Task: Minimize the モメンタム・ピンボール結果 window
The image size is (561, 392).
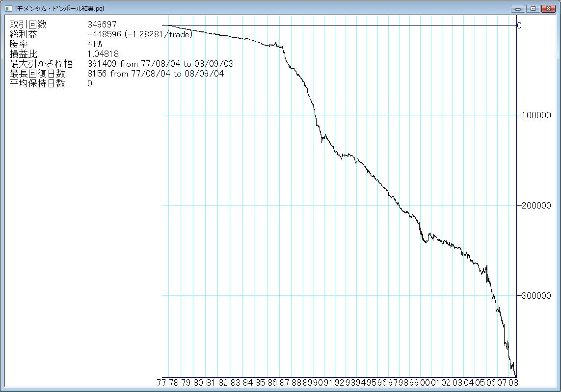Action: (518, 8)
